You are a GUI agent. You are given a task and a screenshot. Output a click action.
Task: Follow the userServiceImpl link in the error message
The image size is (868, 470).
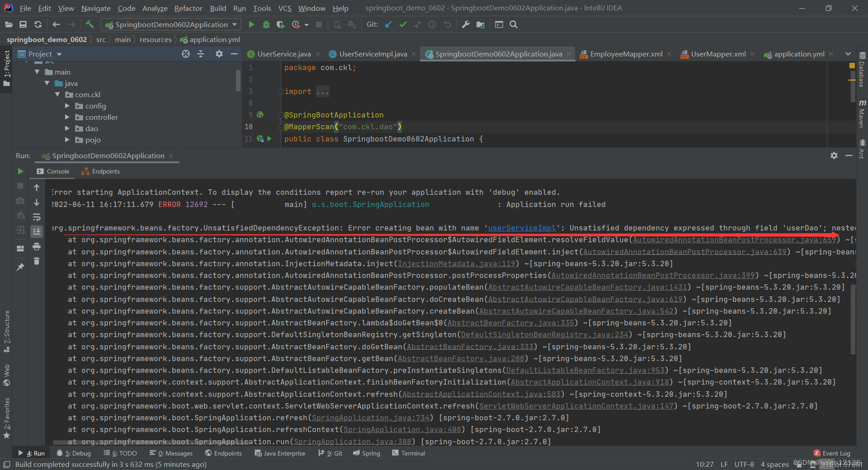tap(522, 228)
